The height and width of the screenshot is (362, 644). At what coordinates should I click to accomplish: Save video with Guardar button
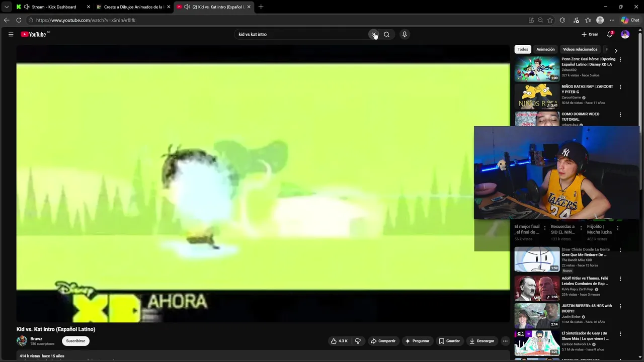[449, 341]
